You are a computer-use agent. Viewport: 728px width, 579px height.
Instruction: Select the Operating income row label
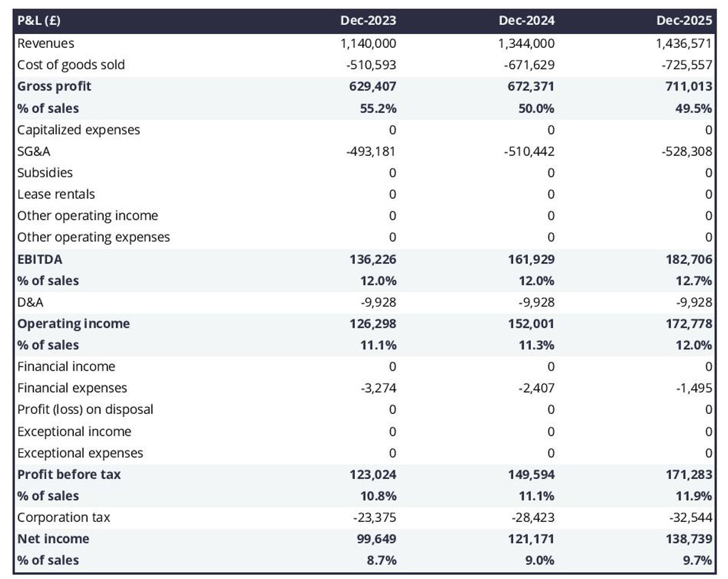(73, 323)
